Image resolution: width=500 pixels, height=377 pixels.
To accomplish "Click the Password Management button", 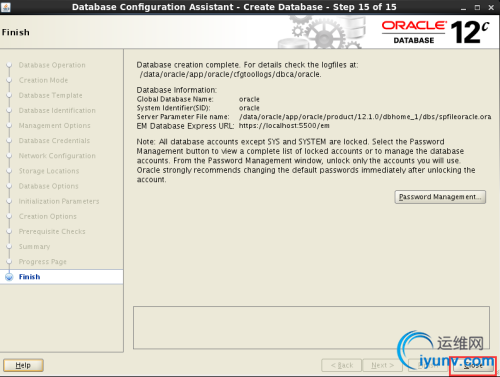I will click(440, 197).
